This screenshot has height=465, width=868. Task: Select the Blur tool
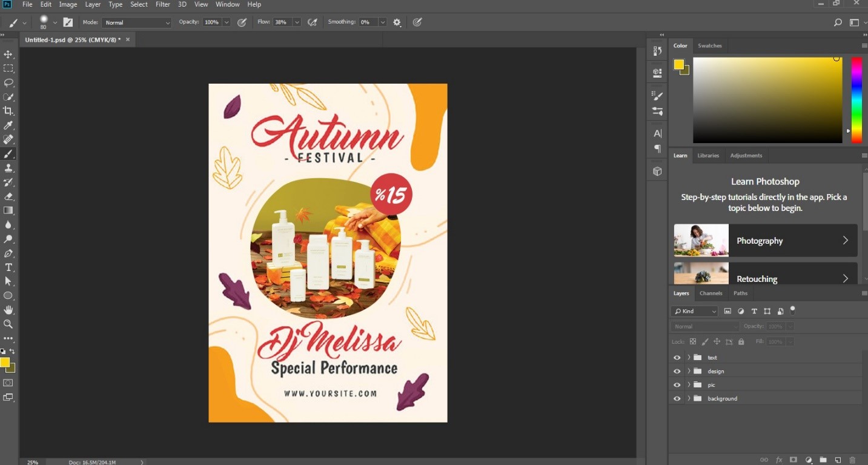click(8, 224)
